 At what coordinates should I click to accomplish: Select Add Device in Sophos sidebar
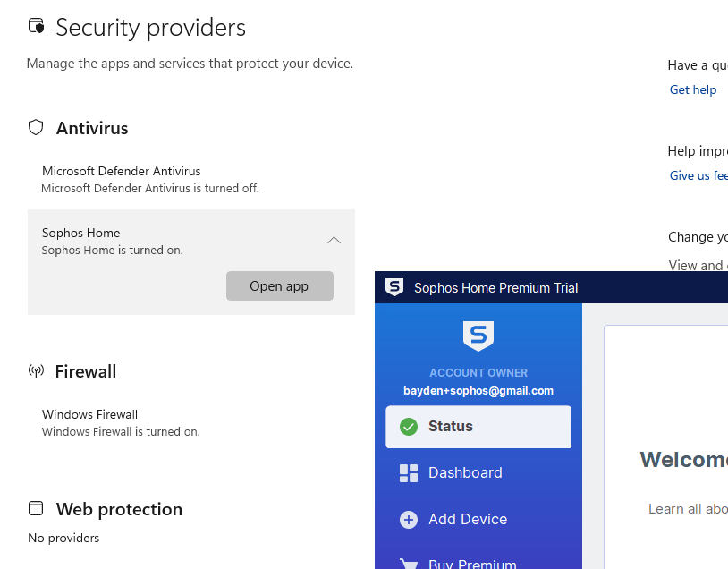click(478, 519)
